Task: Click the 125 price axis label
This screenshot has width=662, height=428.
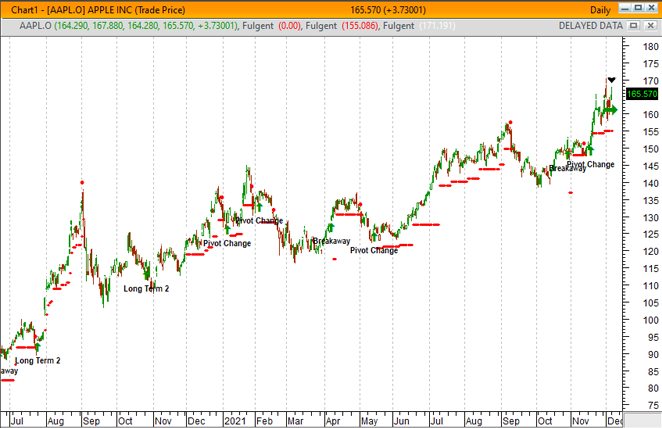Action: pyautogui.click(x=651, y=234)
